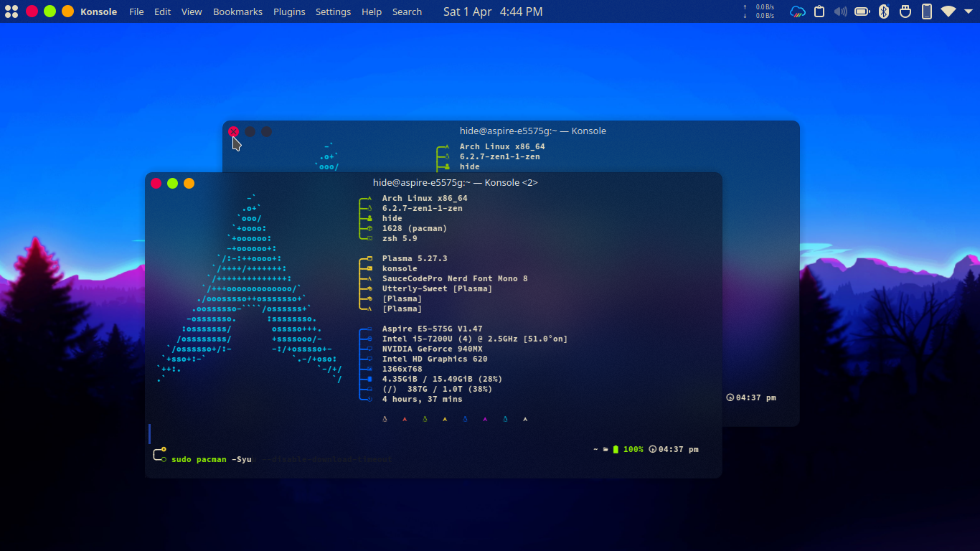Click the red Arch glyph in color row
Viewport: 980px width, 551px height.
point(405,419)
